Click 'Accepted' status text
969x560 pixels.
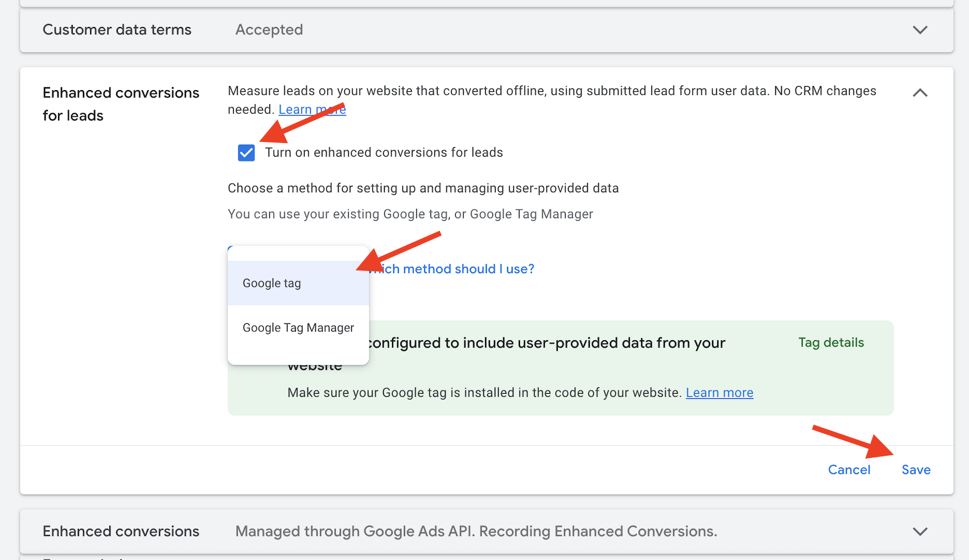pos(269,30)
